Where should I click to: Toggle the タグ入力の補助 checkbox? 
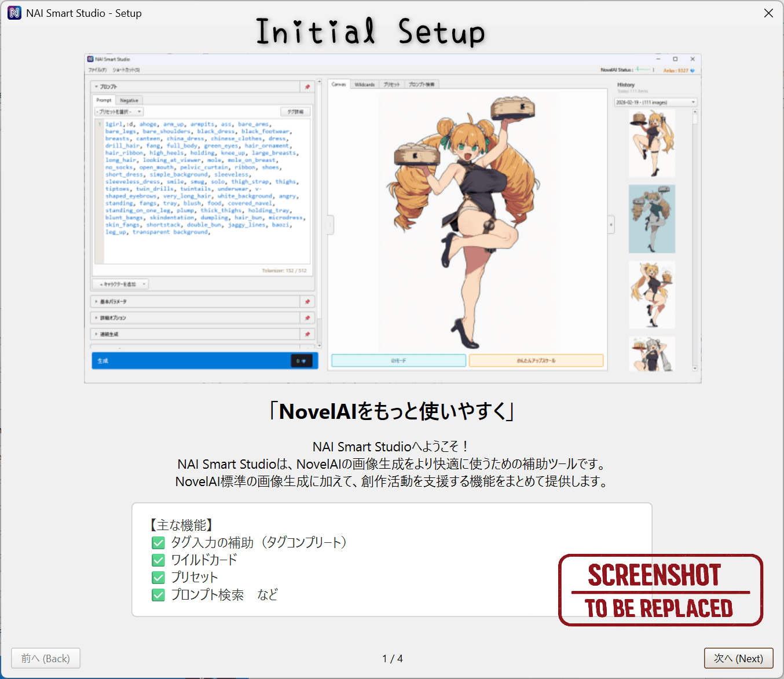click(x=158, y=543)
